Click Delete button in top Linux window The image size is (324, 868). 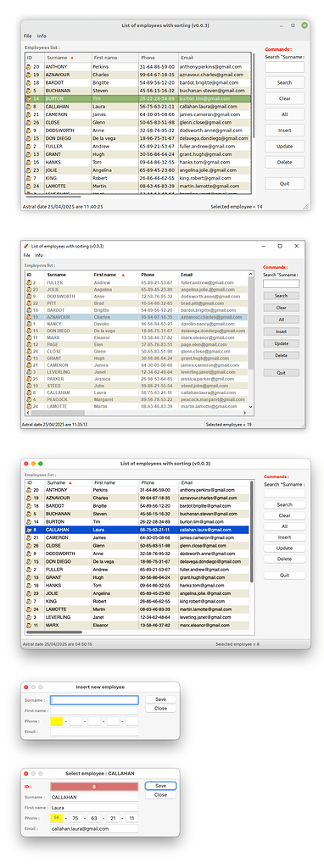284,162
